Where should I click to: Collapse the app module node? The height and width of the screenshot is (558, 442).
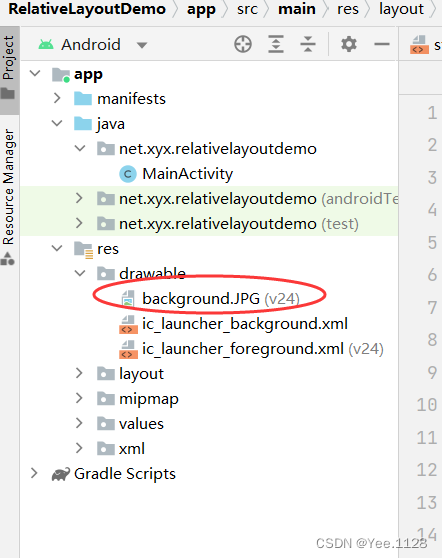[x=35, y=73]
